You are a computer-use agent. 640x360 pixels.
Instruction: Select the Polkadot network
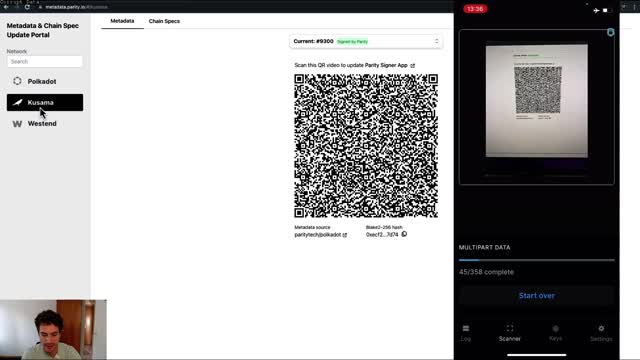tap(45, 81)
